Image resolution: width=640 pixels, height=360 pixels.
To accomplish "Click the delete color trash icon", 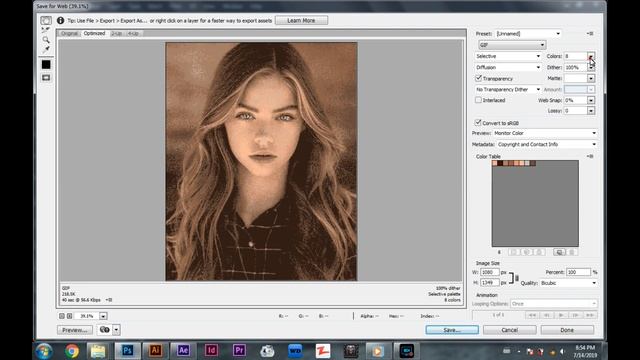I will tap(572, 252).
